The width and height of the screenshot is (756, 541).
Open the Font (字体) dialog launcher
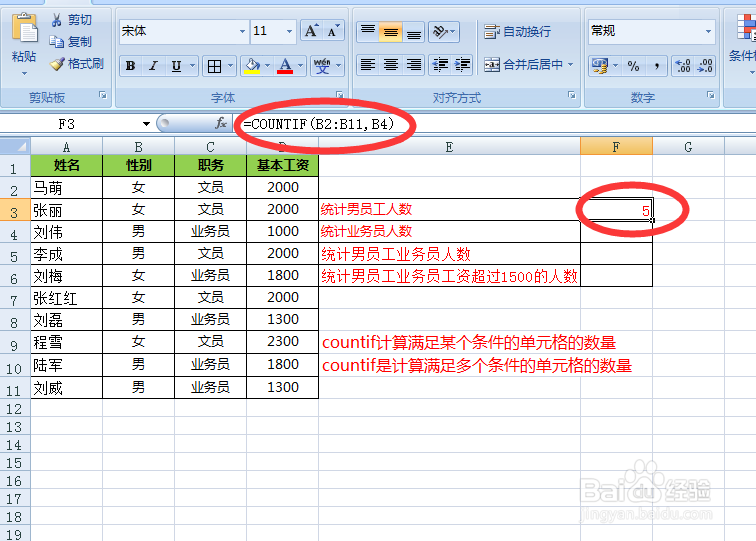click(x=340, y=95)
